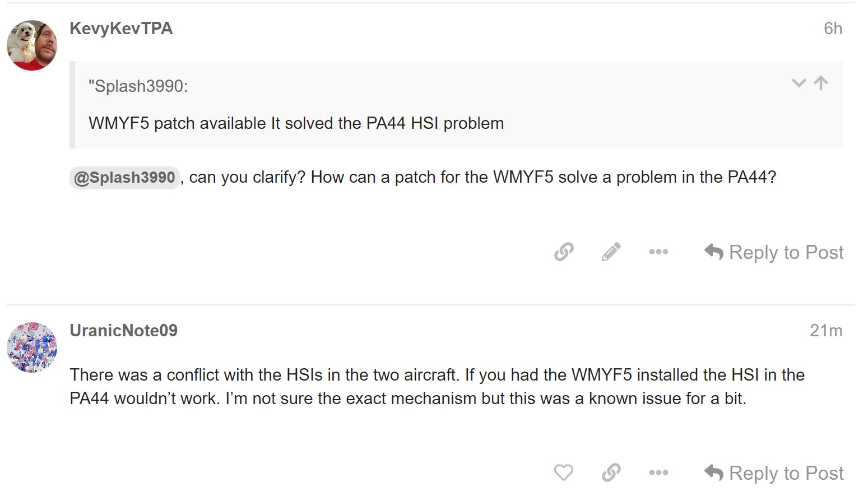Click the quoted WMYF5 patch text
868x491 pixels.
pos(296,123)
